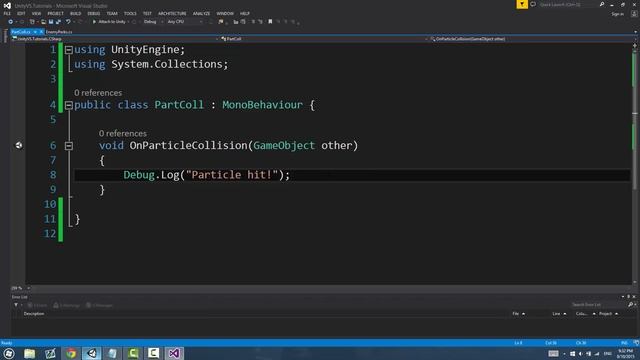Viewport: 640px width, 360px height.
Task: Click the Navigate Backward toolbar icon
Action: (10, 22)
